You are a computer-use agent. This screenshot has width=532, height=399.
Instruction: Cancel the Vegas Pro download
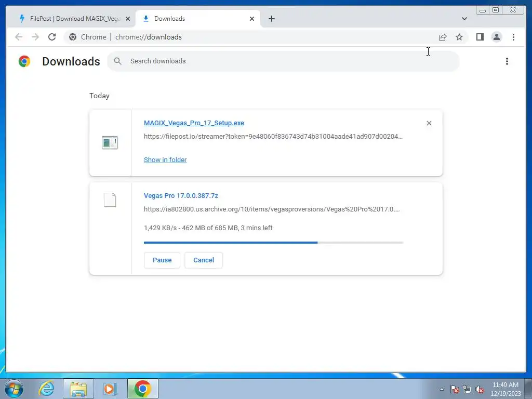tap(204, 260)
